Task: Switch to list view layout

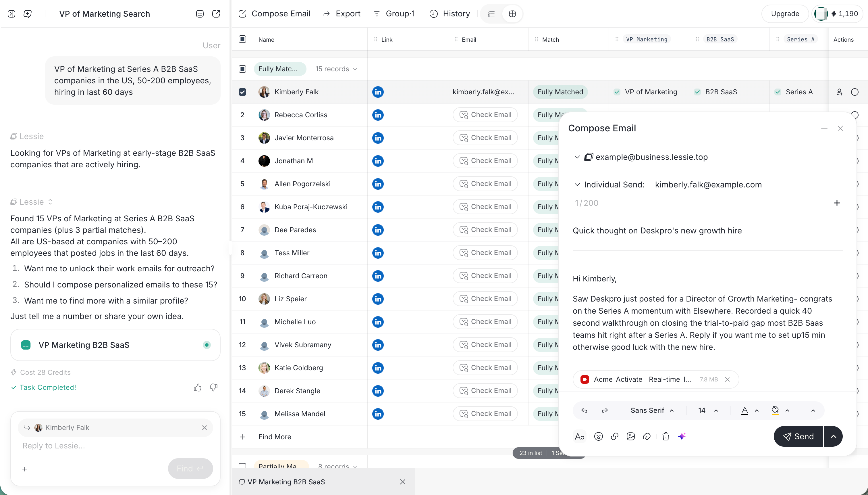Action: 491,14
